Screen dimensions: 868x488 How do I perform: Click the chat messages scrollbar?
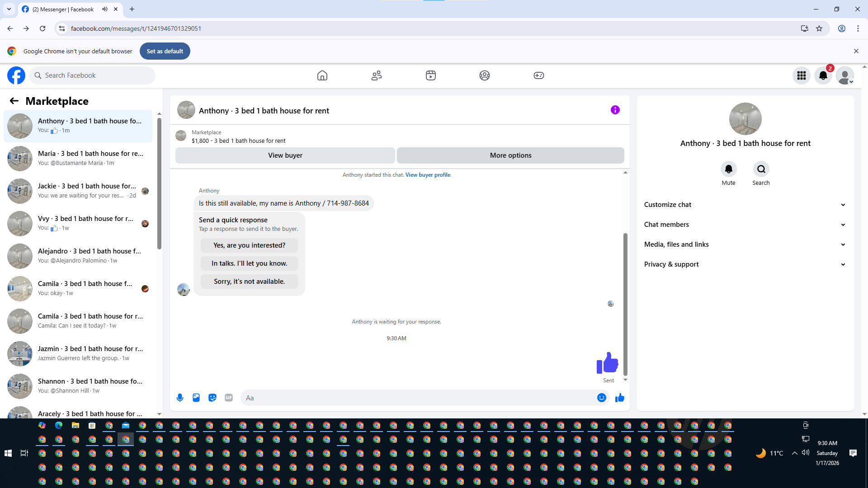pyautogui.click(x=625, y=304)
